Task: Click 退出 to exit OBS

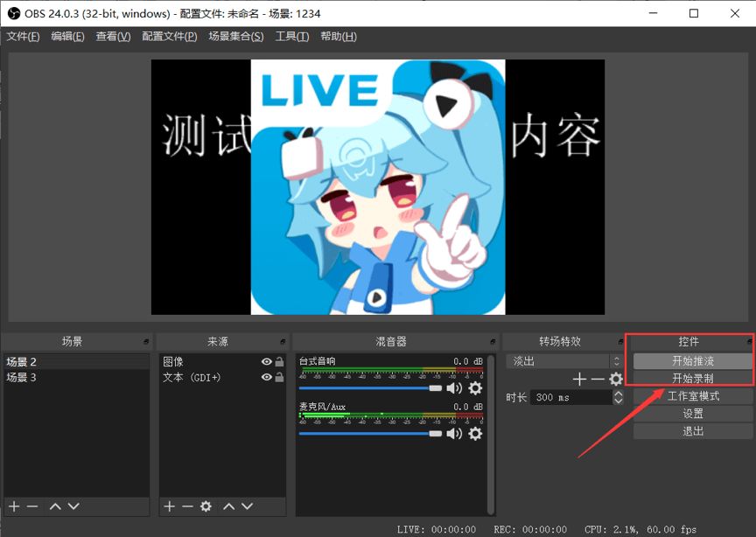Action: click(693, 431)
